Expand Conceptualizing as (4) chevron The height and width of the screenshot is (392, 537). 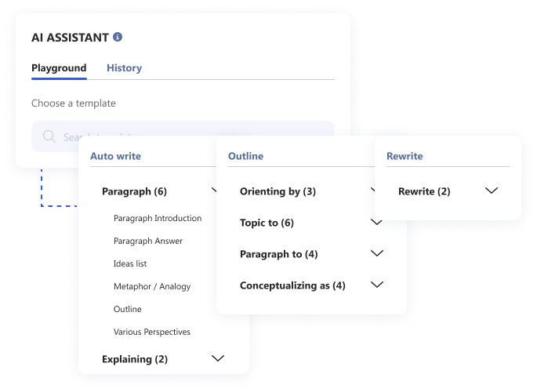tap(377, 285)
